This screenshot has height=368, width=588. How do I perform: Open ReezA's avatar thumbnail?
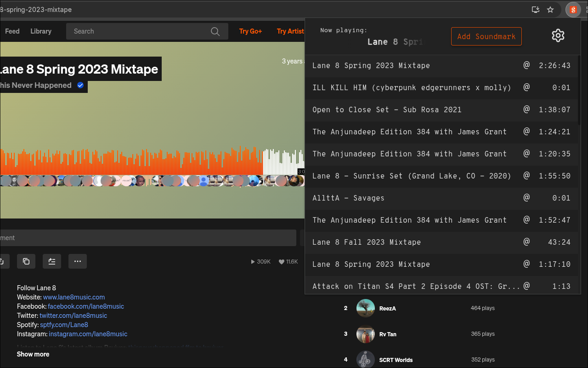[366, 308]
